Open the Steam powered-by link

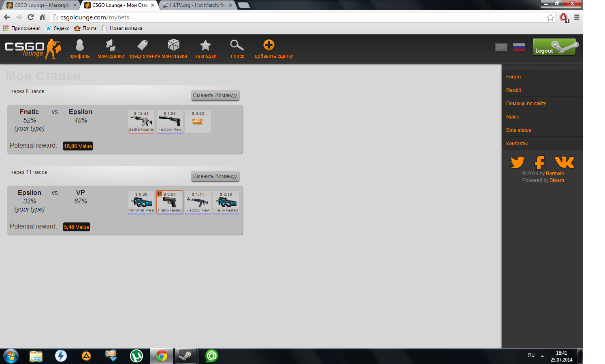[557, 180]
